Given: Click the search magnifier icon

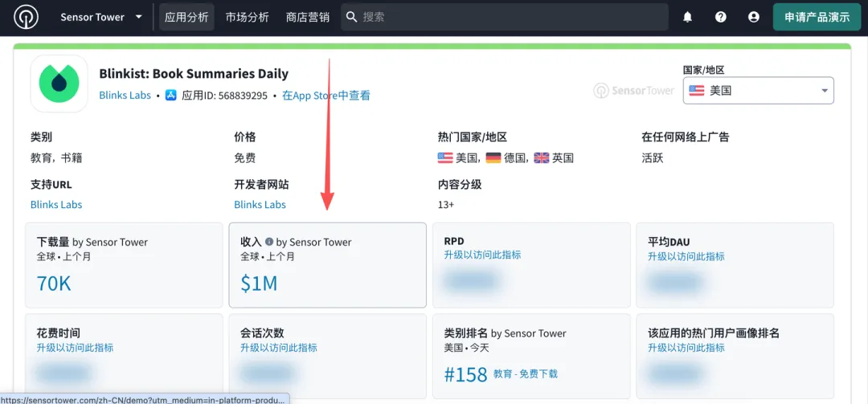Looking at the screenshot, I should coord(351,17).
